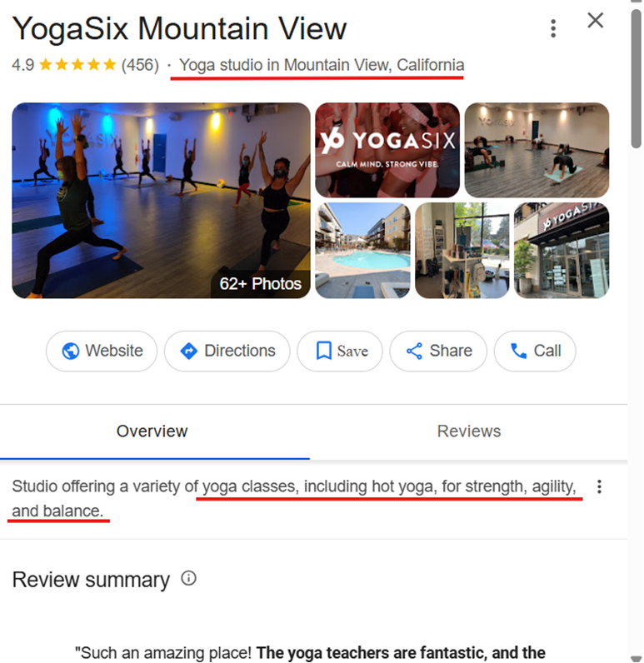Click the globe icon on Website button

[71, 351]
